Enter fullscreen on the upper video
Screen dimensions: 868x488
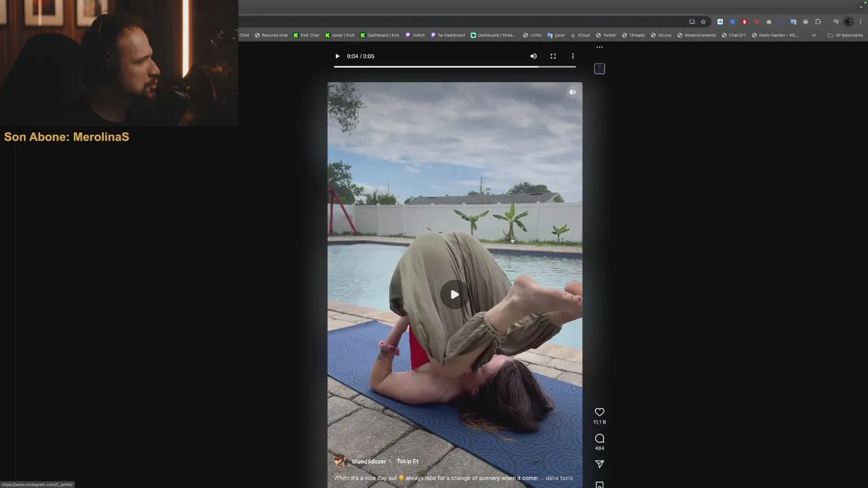[553, 56]
